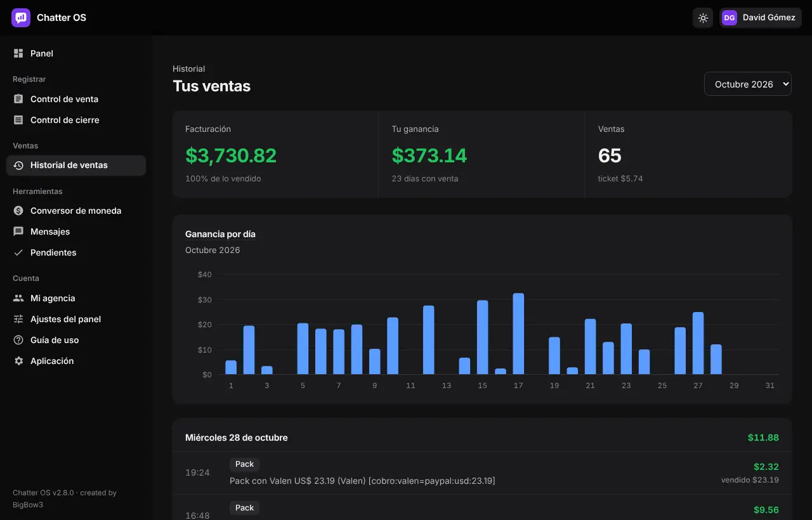This screenshot has height=520, width=812.
Task: Click the Conversor de moneda dollar icon
Action: [x=18, y=211]
